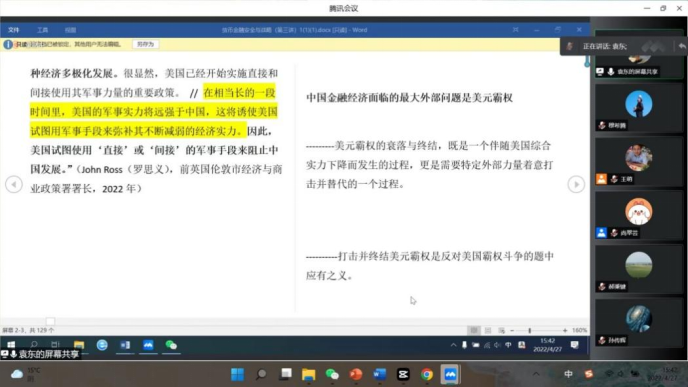The width and height of the screenshot is (688, 387).
Task: Collapse the speaking indicator panel arrow
Action: 681,46
